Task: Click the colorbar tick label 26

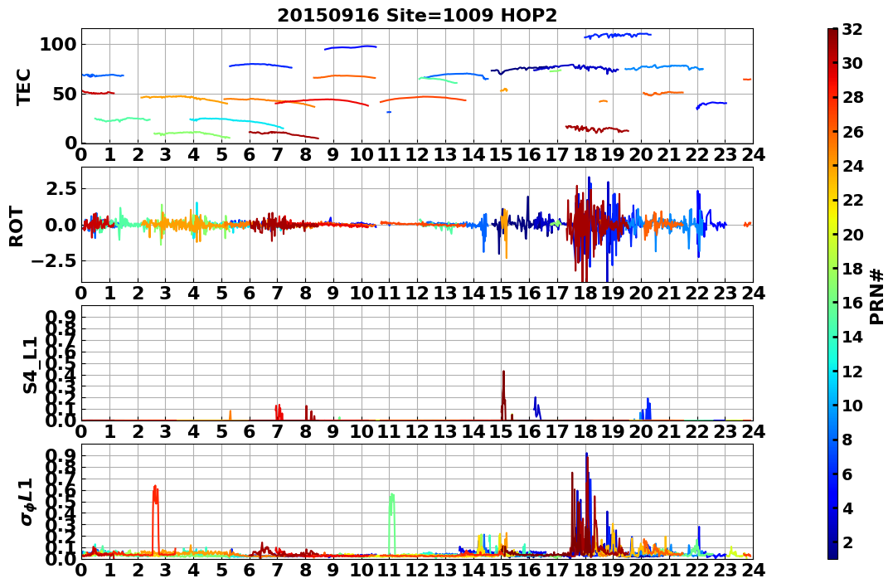Action: (852, 132)
